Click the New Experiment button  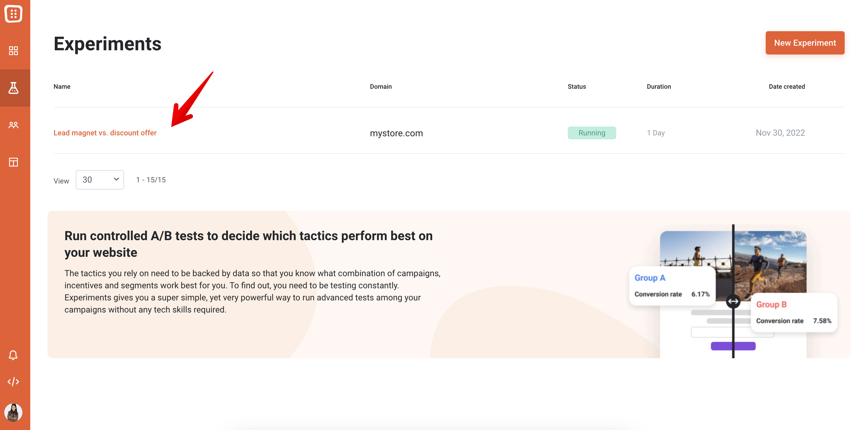tap(805, 43)
